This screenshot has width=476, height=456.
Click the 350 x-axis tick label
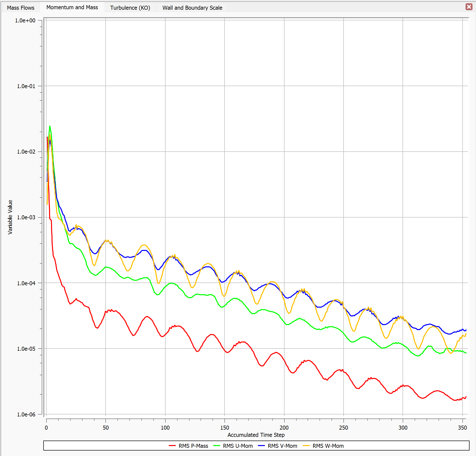pyautogui.click(x=462, y=428)
